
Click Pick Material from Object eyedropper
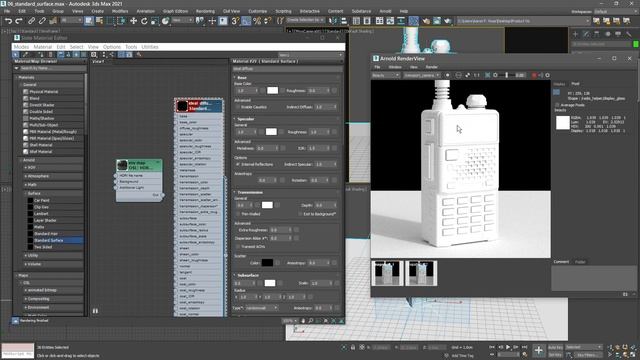pyautogui.click(x=25, y=54)
